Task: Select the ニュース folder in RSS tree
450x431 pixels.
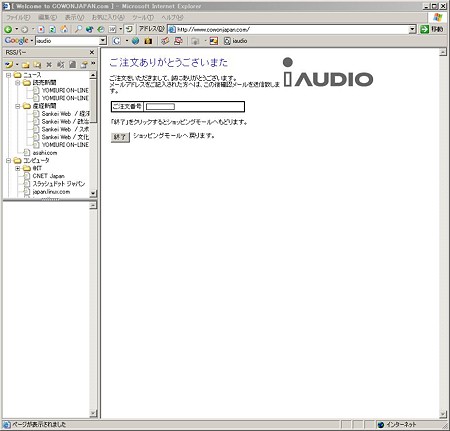Action: click(x=32, y=75)
